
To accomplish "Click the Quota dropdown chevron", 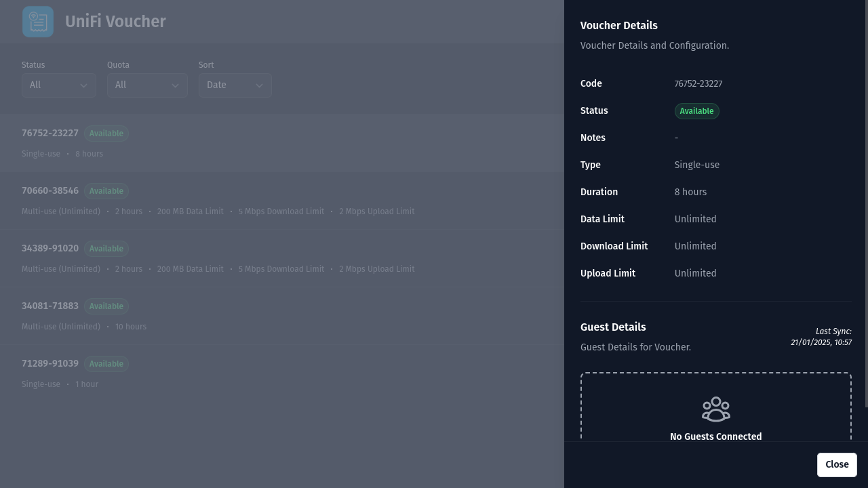I will click(175, 85).
